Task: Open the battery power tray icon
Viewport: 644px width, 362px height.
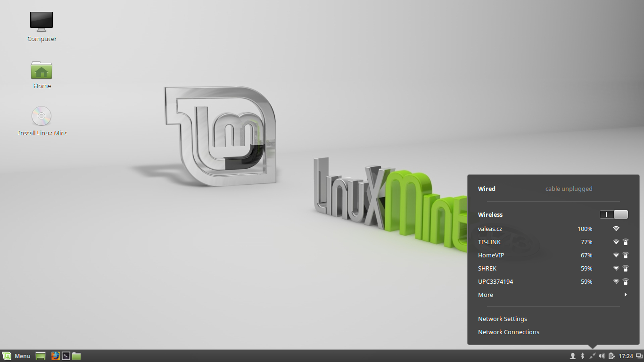Action: click(x=611, y=356)
